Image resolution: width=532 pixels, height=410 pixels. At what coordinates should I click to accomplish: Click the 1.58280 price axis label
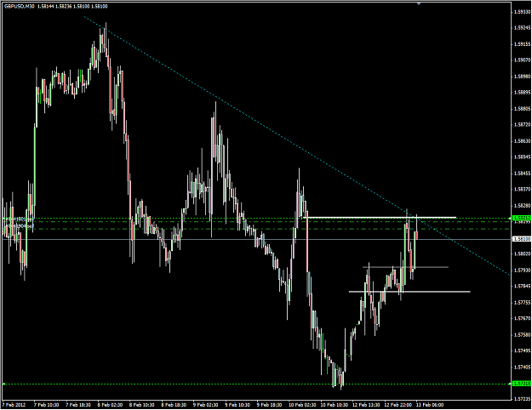click(522, 206)
